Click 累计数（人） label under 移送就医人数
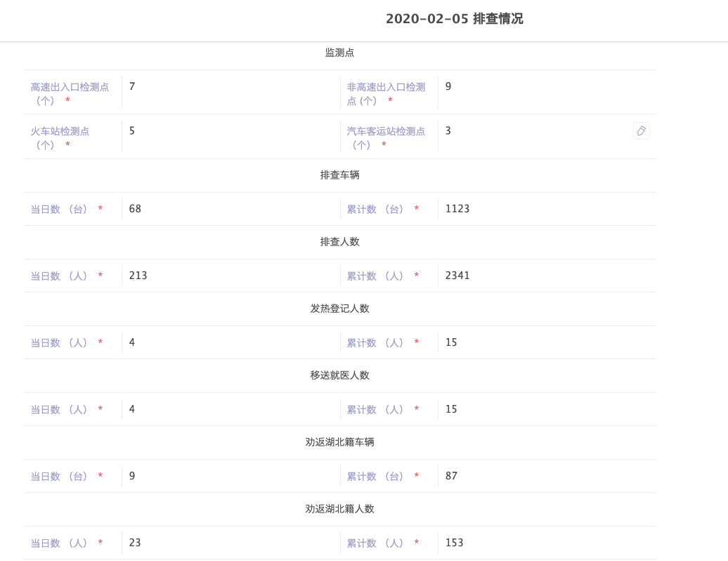728x561 pixels. click(x=375, y=410)
